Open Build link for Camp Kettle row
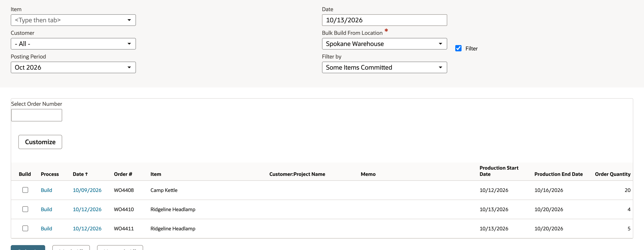Screen dimensions: 644x250 pyautogui.click(x=46, y=190)
